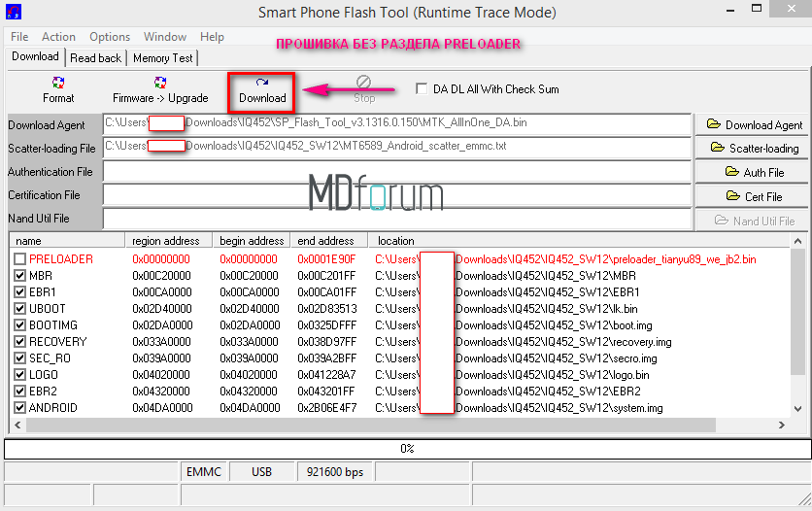The width and height of the screenshot is (812, 511).
Task: Click the 0x02D83513 end address cell
Action: point(326,309)
